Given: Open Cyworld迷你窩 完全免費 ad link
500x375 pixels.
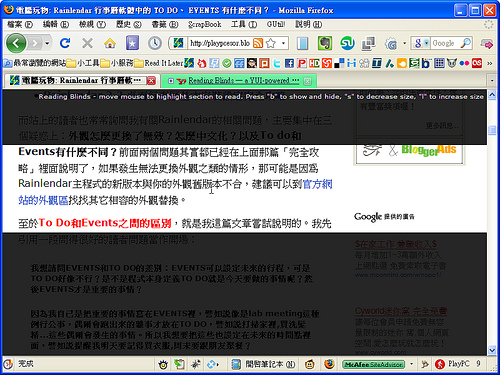Looking at the screenshot, I should pyautogui.click(x=401, y=311).
